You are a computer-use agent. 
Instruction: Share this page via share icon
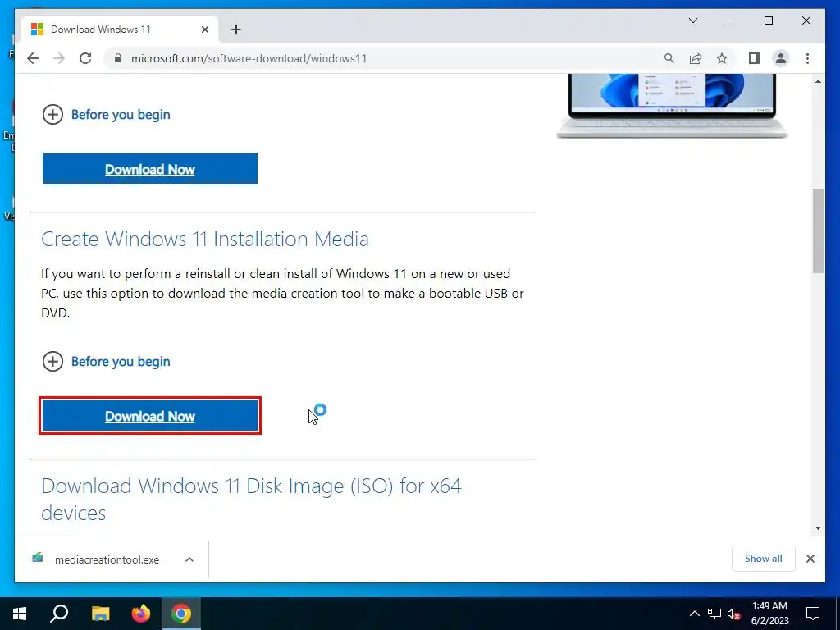coord(696,58)
